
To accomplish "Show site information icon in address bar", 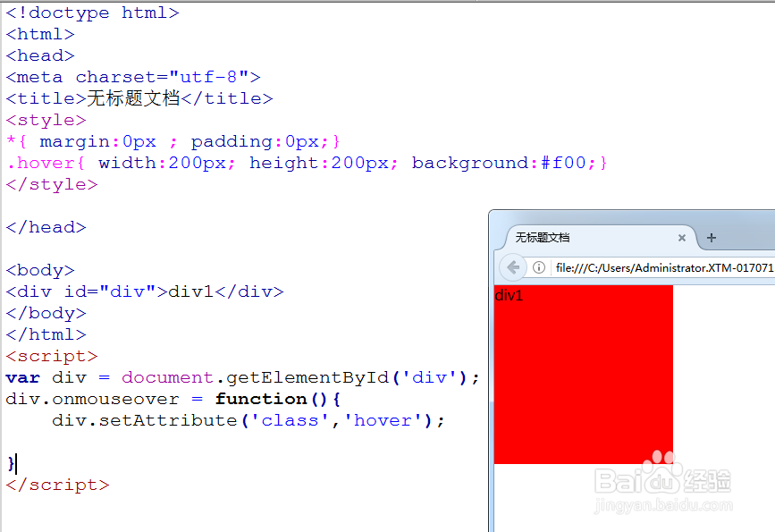I will [x=539, y=267].
